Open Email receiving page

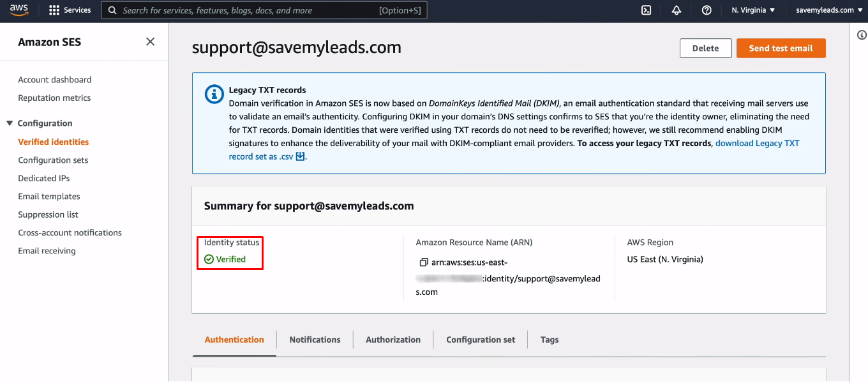coord(47,251)
